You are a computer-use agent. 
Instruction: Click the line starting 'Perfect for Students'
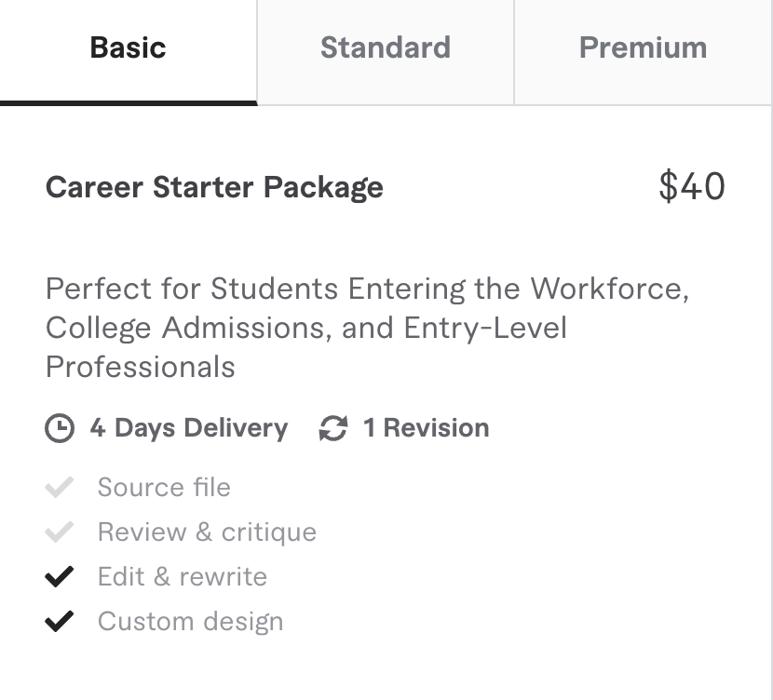[x=367, y=289]
